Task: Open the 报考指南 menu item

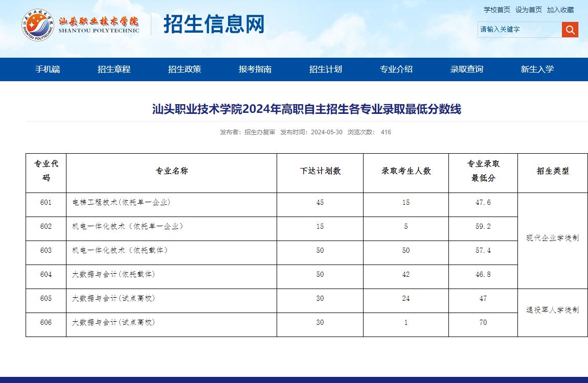Action: (255, 69)
